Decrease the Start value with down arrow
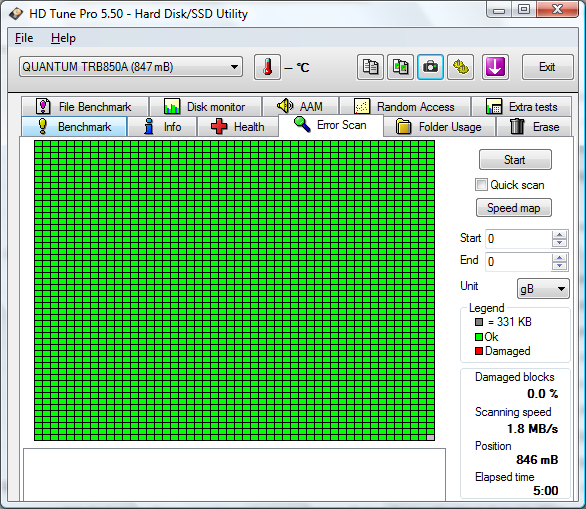 point(559,243)
